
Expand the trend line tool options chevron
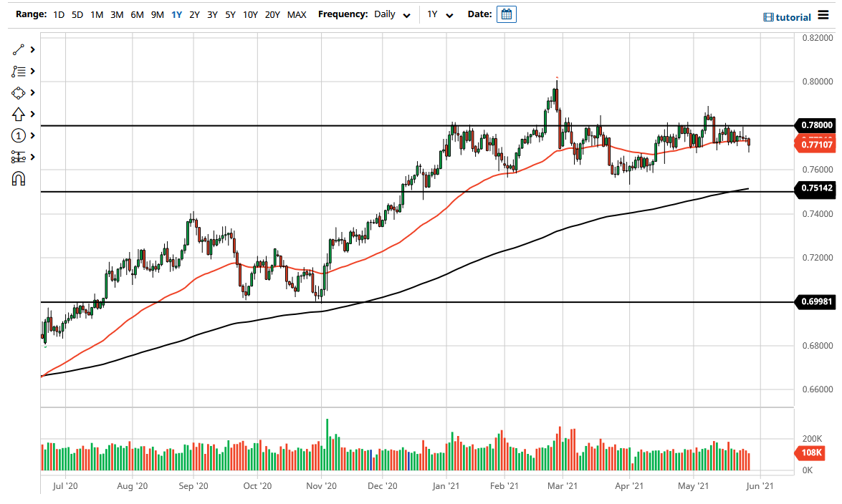coord(32,49)
